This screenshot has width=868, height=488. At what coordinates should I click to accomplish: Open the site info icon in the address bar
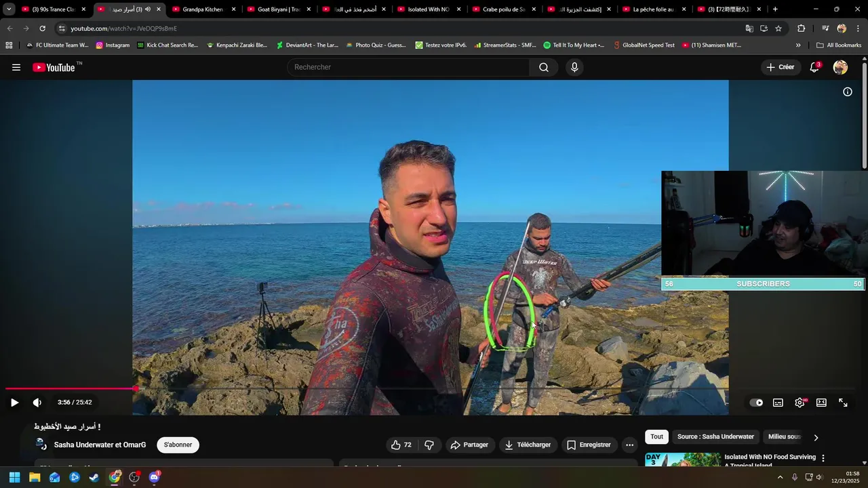(x=62, y=28)
